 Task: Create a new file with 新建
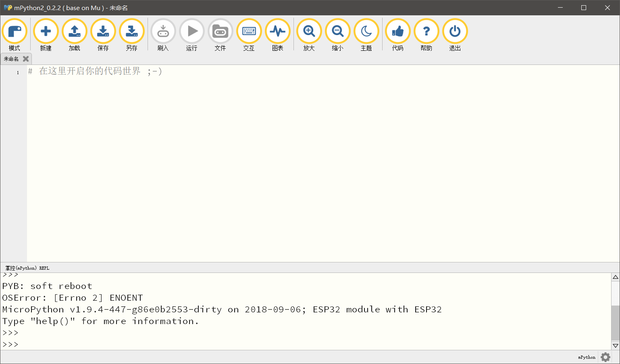click(x=46, y=35)
